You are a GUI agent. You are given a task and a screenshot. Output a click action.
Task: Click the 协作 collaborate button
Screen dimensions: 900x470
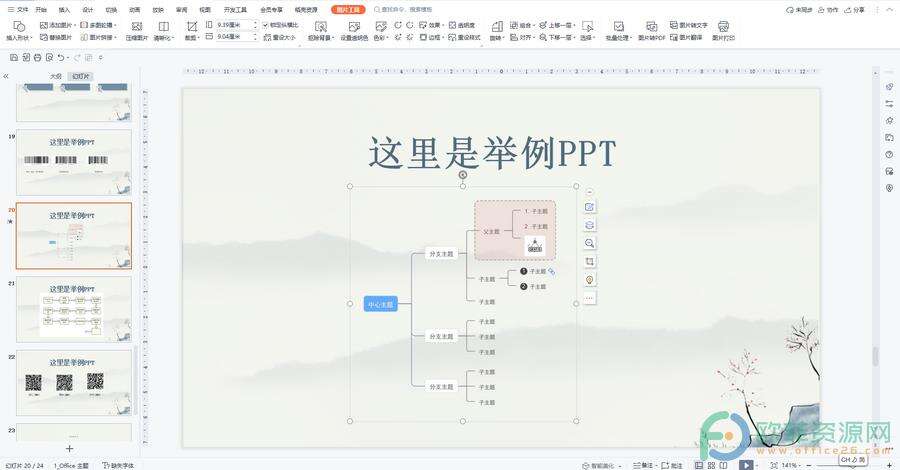tap(827, 10)
